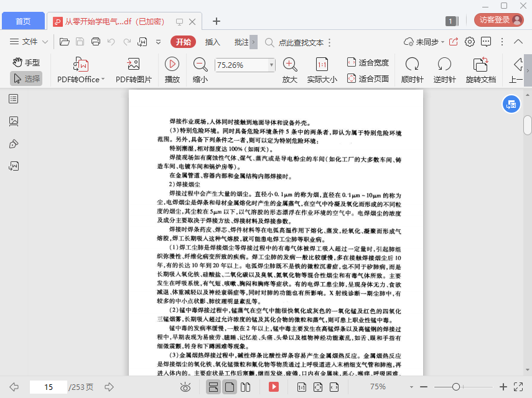This screenshot has height=398, width=532.
Task: Click the PDF转图片 convert-to-image icon
Action: (x=133, y=64)
